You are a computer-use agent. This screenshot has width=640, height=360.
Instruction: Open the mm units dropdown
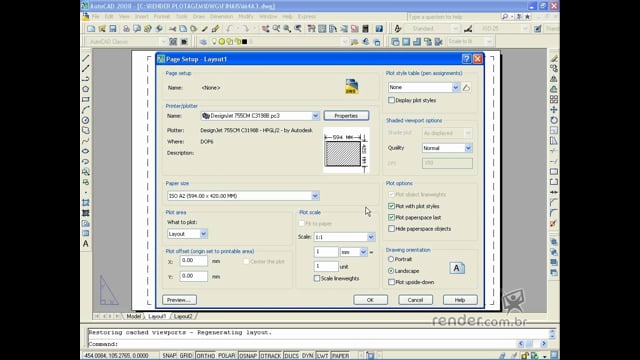[363, 252]
